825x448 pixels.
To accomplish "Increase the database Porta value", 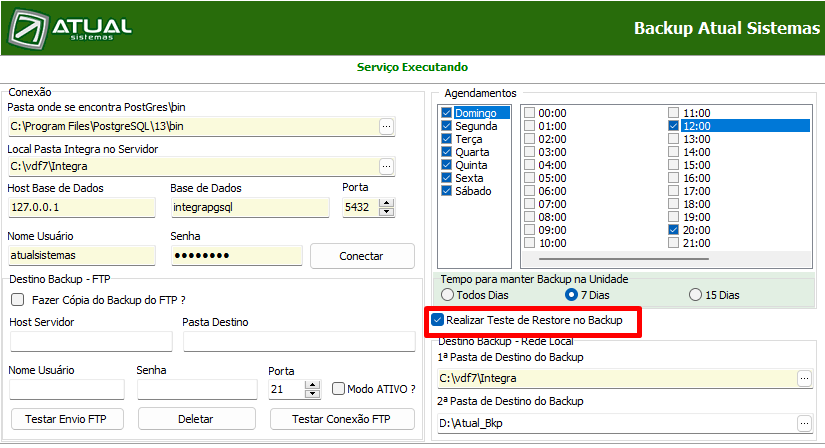I will 387,203.
